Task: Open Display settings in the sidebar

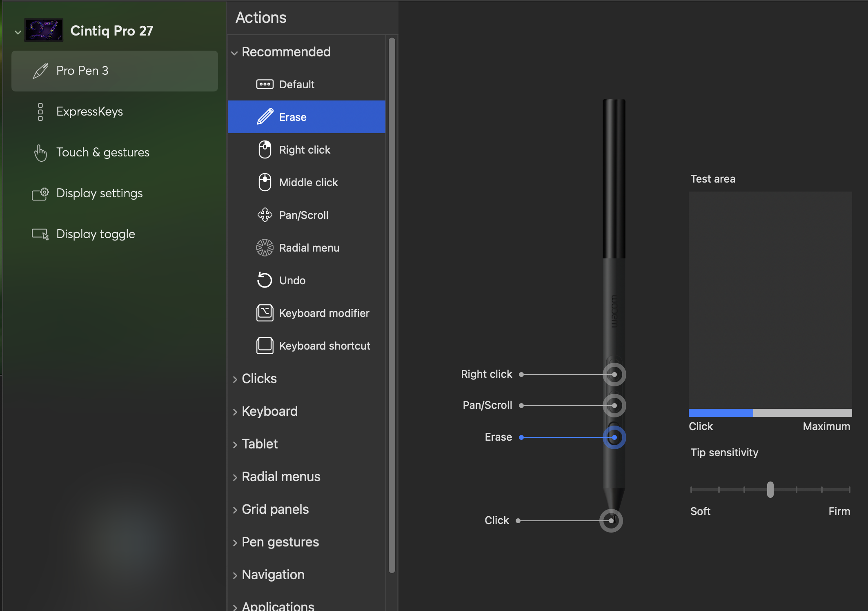Action: pyautogui.click(x=115, y=194)
